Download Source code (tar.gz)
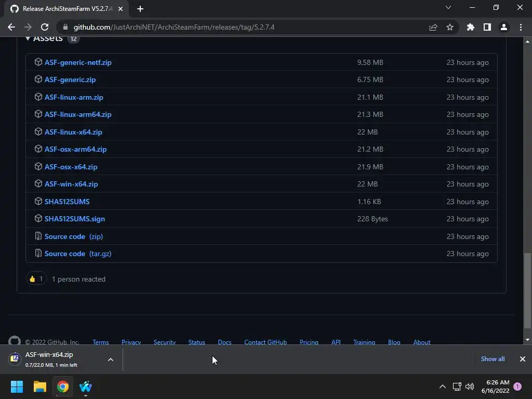Viewport: 532px width, 399px height. (78, 254)
